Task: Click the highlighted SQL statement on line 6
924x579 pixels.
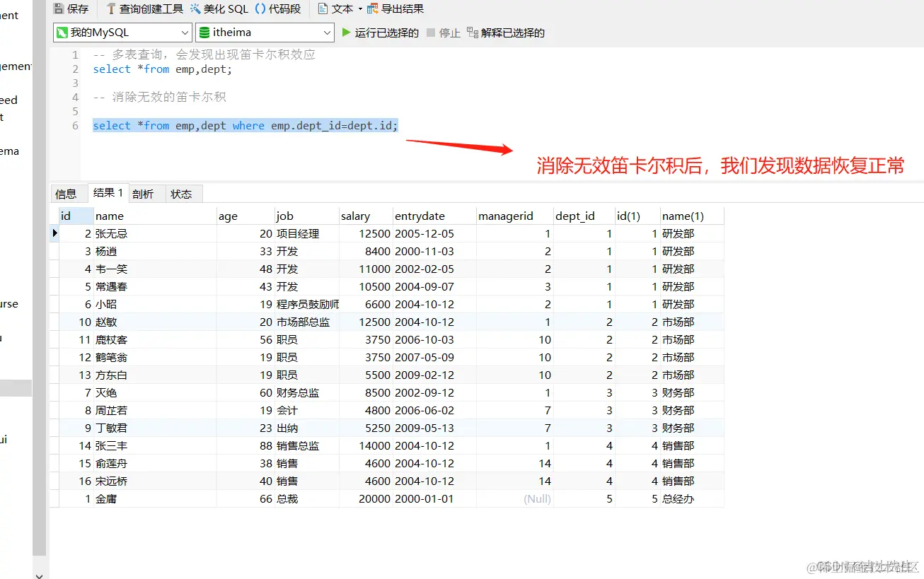Action: (x=246, y=126)
